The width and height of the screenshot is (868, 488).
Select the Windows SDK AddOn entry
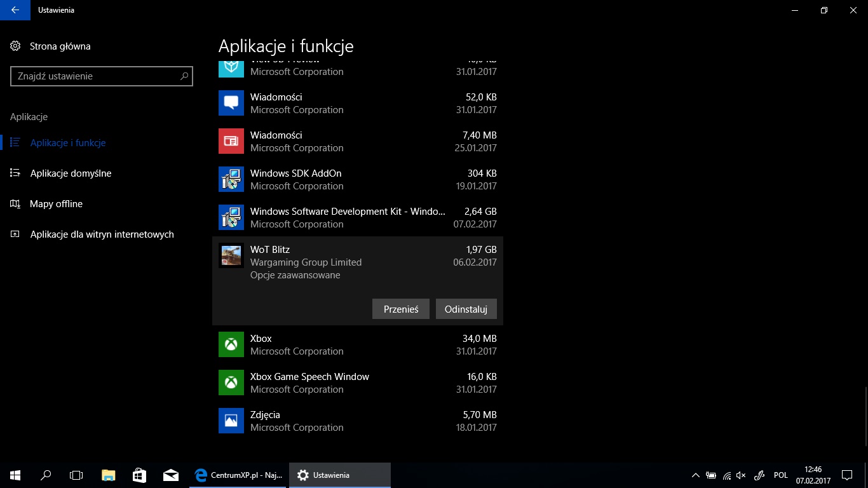[358, 179]
